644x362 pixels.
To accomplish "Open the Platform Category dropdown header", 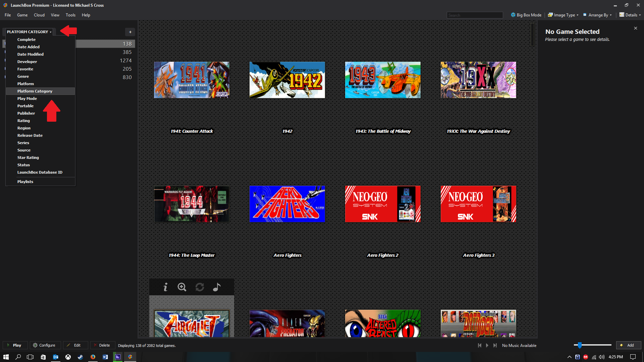I will 29,32.
